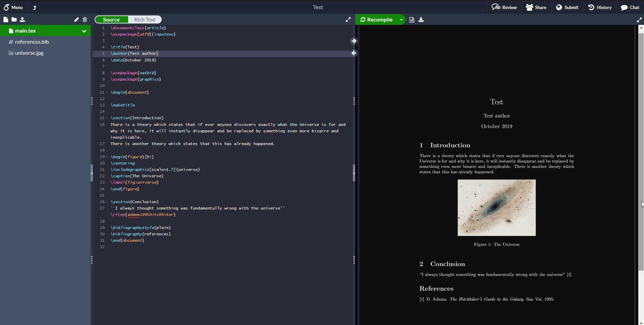Delete main.tex using the trash icon
The width and height of the screenshot is (644, 325).
[x=85, y=19]
